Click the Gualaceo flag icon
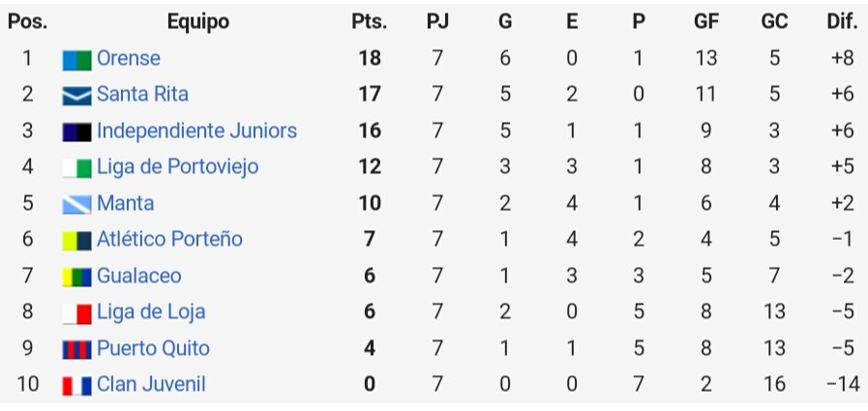This screenshot has height=411, width=868. click(x=76, y=278)
